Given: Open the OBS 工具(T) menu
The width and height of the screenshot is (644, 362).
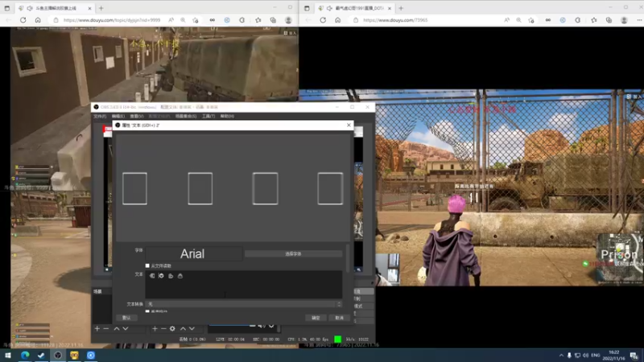Looking at the screenshot, I should (x=208, y=116).
